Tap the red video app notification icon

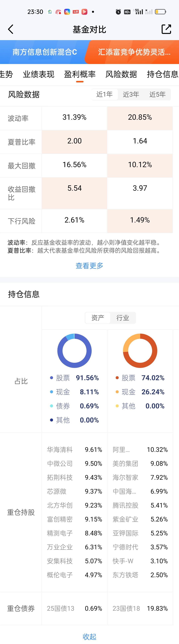(85, 12)
